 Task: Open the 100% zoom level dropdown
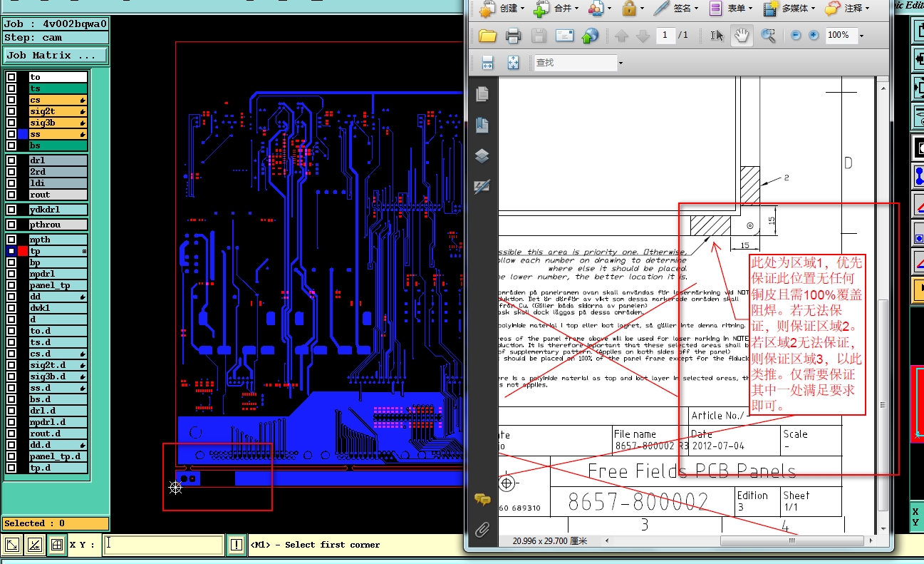[861, 36]
